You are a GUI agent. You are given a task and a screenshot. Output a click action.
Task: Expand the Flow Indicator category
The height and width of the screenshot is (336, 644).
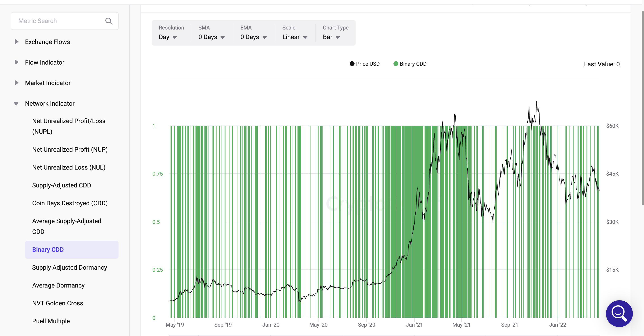pyautogui.click(x=17, y=62)
